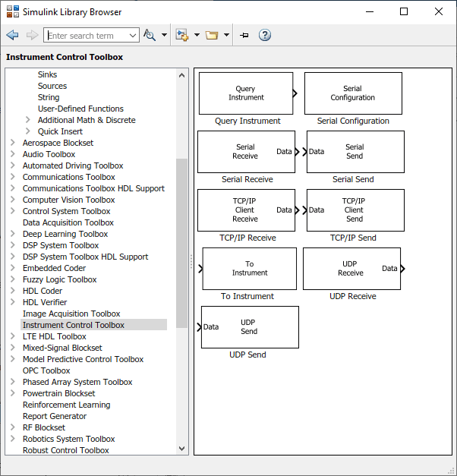Expand the DSP System Toolbox node
The image size is (457, 476).
[x=13, y=245]
